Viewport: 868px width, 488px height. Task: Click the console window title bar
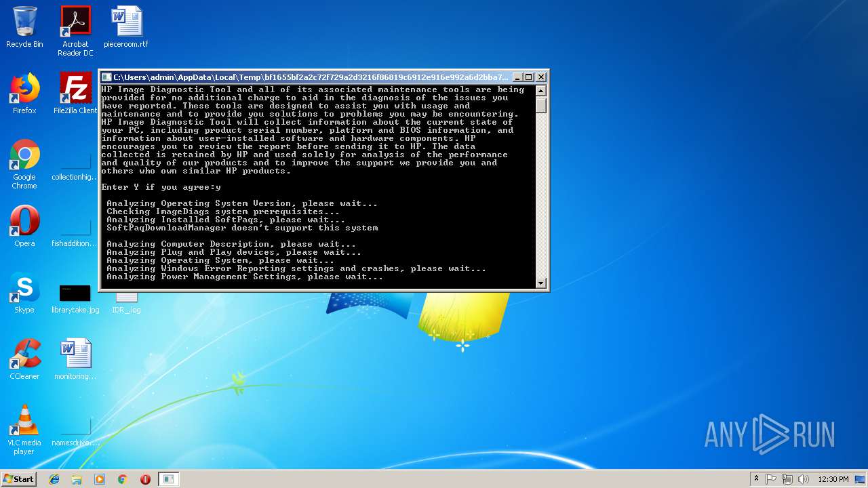click(x=311, y=77)
